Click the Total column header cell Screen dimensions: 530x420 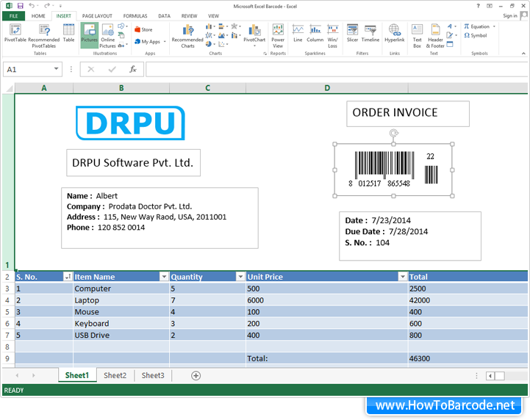coord(468,277)
